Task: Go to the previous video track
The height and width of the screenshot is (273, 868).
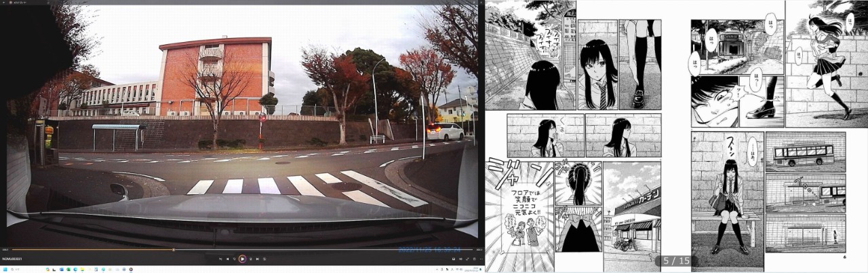Action: [228, 259]
